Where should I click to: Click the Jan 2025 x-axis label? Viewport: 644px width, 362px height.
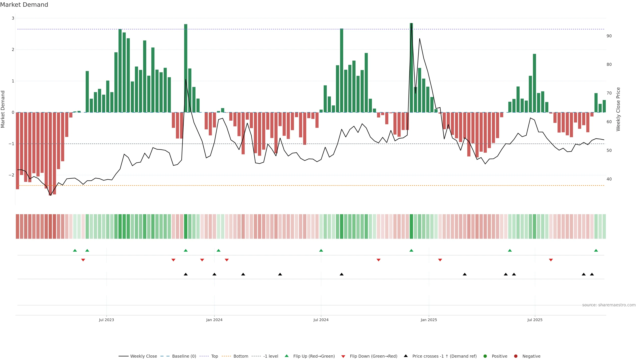point(429,320)
